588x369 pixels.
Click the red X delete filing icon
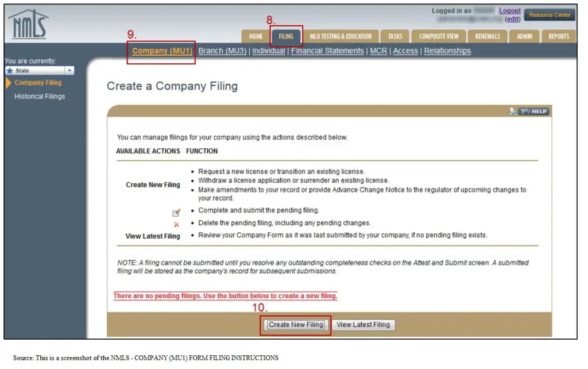pos(176,225)
